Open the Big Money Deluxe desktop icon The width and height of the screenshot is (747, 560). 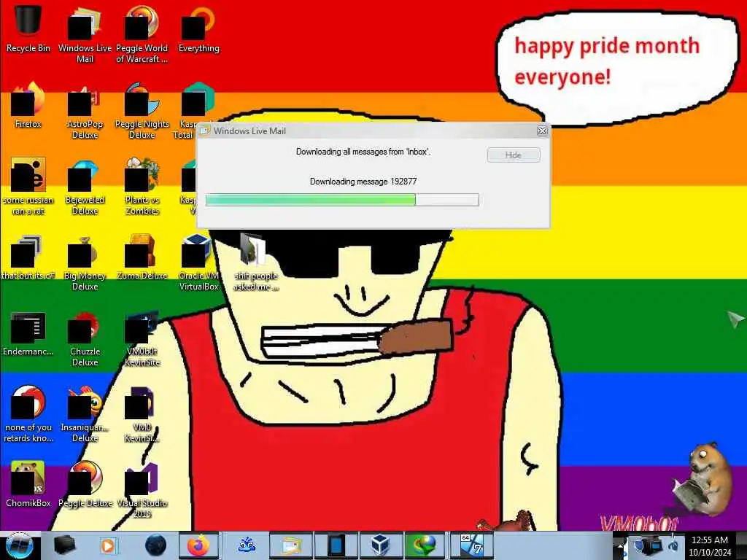click(x=85, y=262)
